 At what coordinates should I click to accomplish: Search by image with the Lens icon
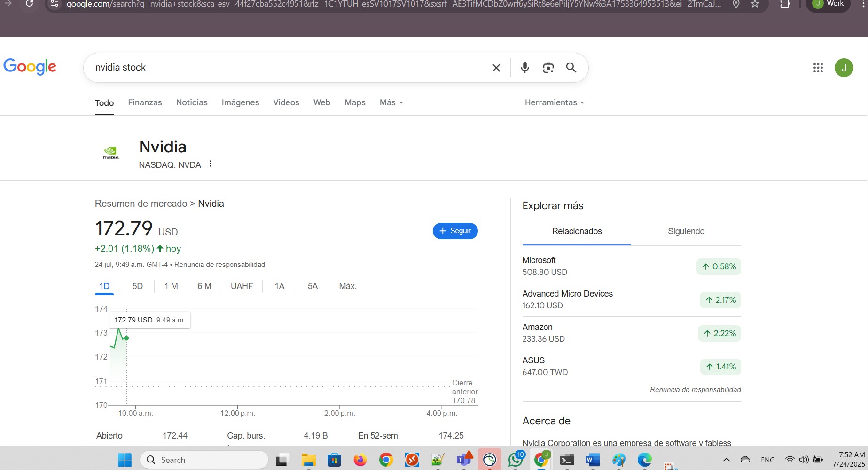coord(548,68)
